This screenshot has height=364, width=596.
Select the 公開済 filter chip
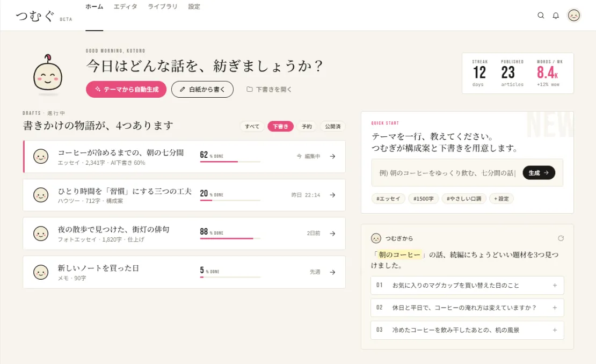tap(332, 127)
